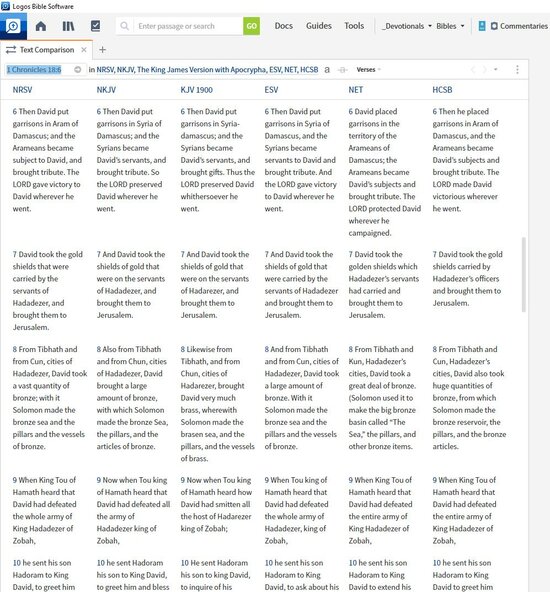This screenshot has height=592, width=550.
Task: Click the magnifier search icon
Action: tap(124, 26)
